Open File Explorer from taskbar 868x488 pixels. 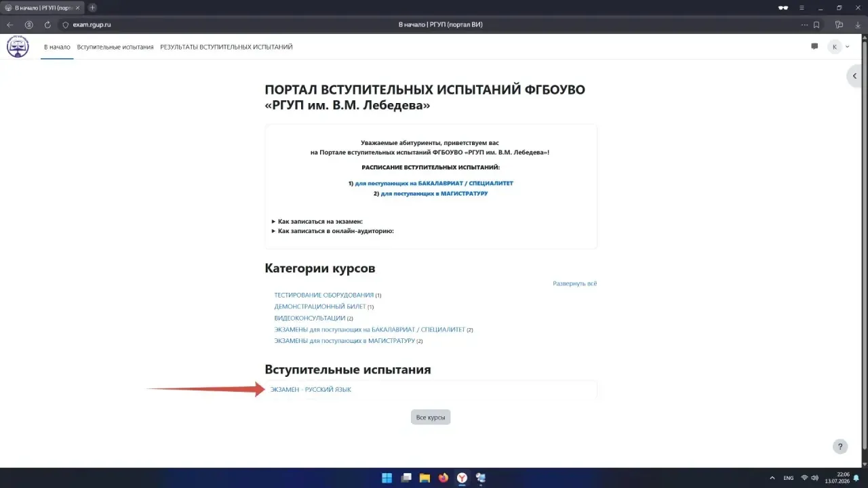pyautogui.click(x=425, y=478)
